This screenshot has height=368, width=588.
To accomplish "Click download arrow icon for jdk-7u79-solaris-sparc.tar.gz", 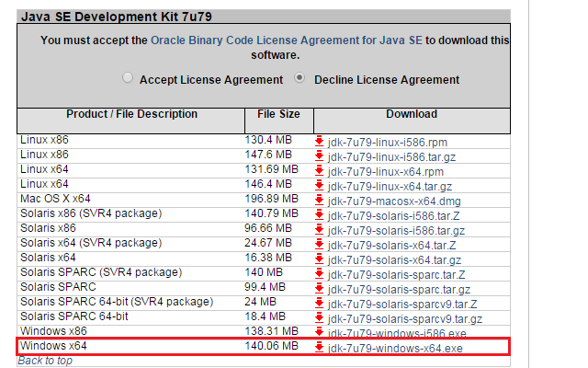I will tap(319, 289).
